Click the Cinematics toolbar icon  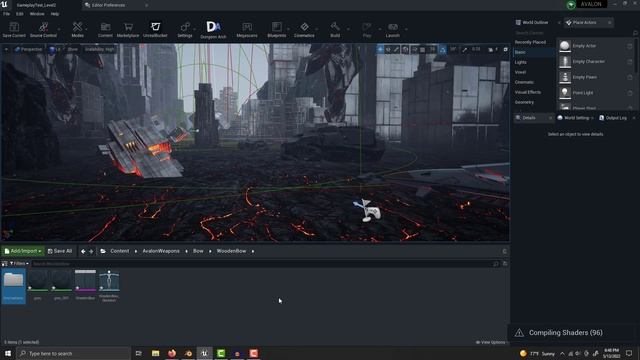pos(304,30)
